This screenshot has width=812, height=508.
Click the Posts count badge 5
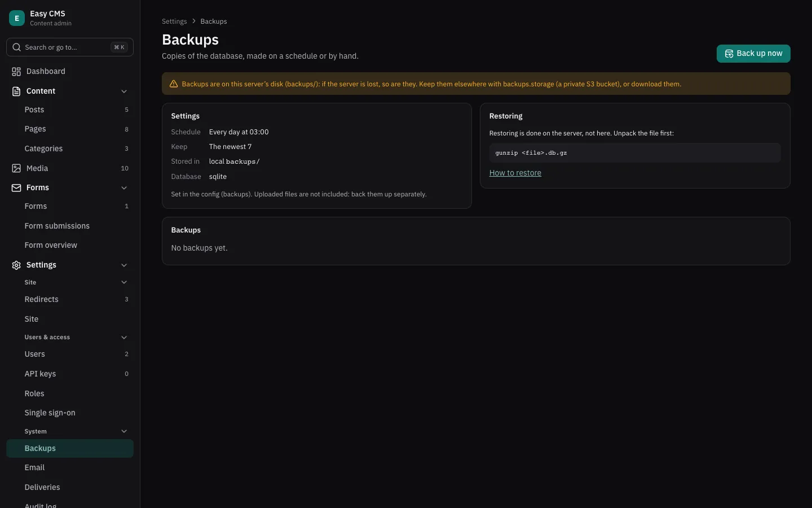tap(126, 110)
